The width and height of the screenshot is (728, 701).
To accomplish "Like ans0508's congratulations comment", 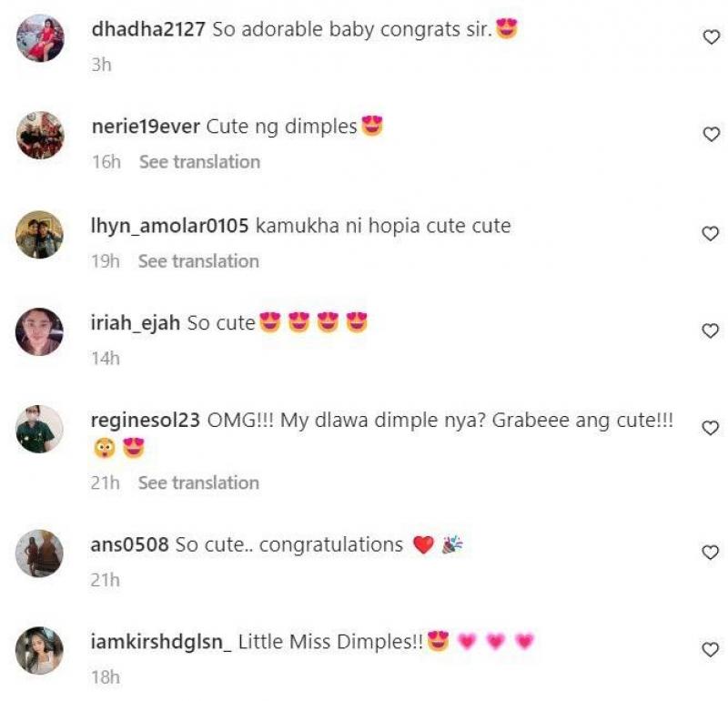I will 710,553.
